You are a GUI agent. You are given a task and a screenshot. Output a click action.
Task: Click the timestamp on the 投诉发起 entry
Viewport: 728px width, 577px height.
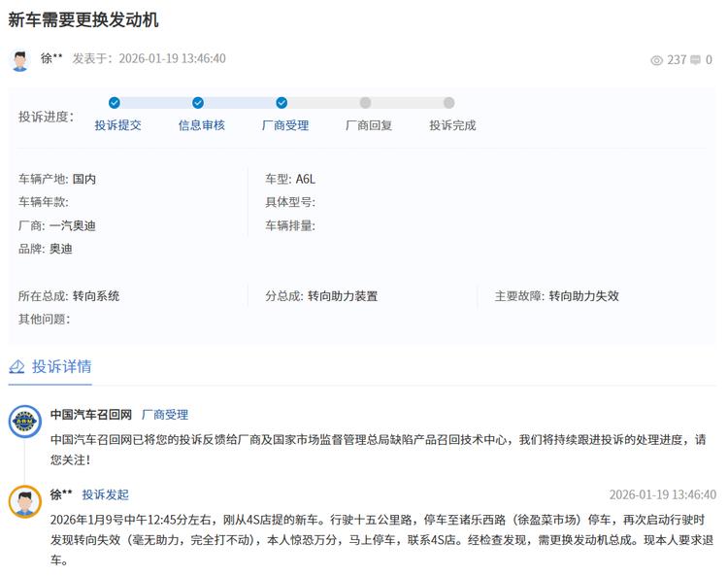[x=663, y=494]
